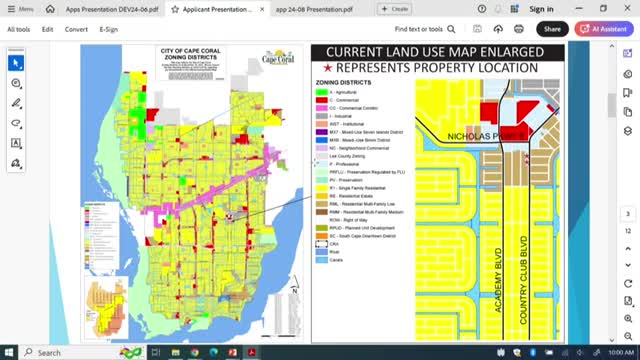Viewport: 640px width, 360px height.
Task: Open the E-Sign menu
Action: click(109, 29)
